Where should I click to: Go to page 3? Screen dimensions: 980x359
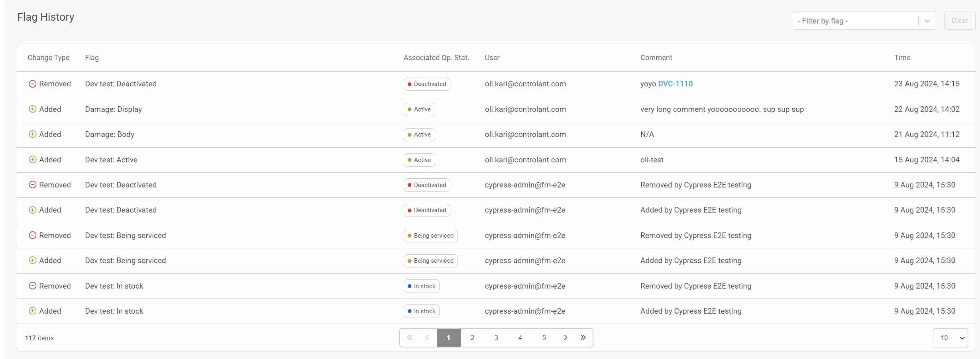click(x=496, y=338)
